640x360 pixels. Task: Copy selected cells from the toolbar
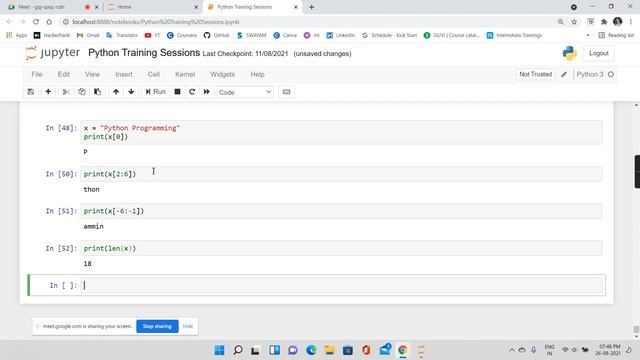[82, 92]
